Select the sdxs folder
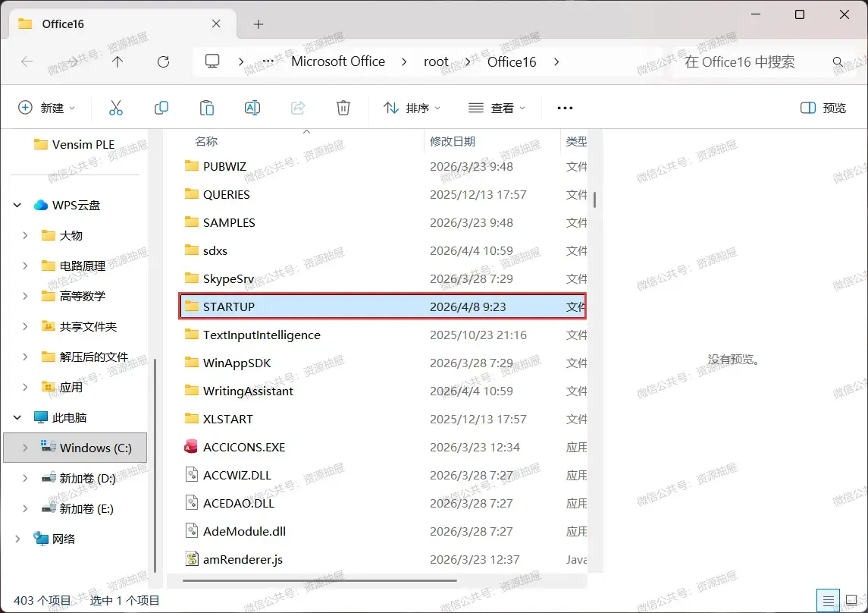The width and height of the screenshot is (868, 613). [x=382, y=251]
